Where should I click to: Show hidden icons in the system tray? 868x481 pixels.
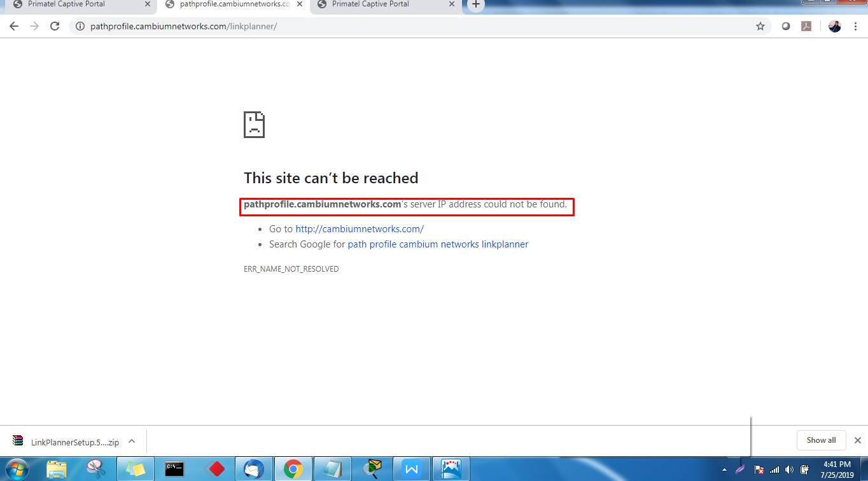point(725,470)
